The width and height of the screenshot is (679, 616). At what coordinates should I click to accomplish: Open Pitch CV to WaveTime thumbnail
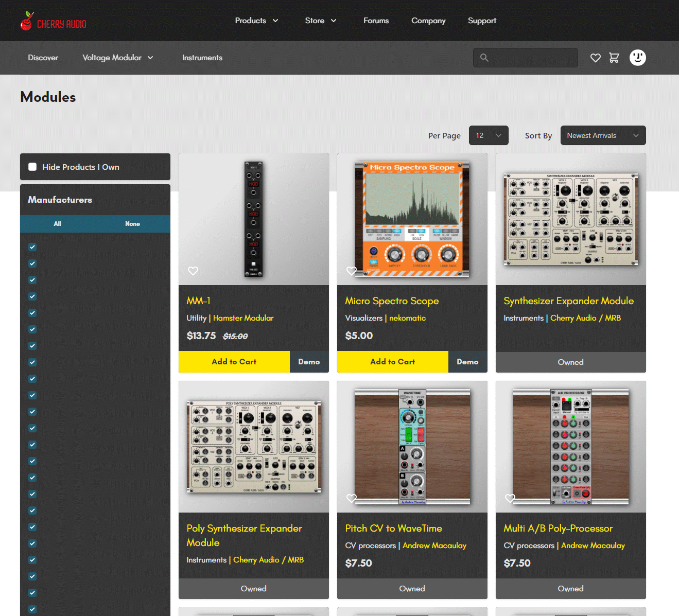click(x=412, y=447)
